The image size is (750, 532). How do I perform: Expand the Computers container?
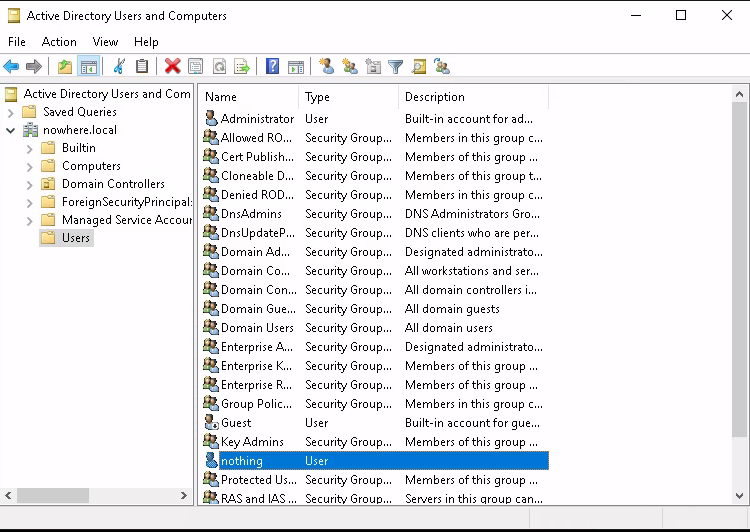30,167
